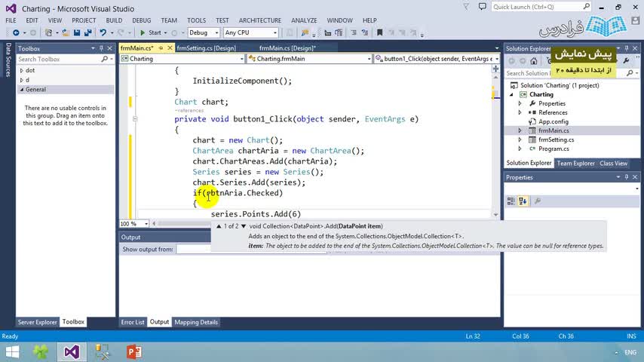
Task: Pin the Toolbox panel with auto-hide pin
Action: [102, 48]
